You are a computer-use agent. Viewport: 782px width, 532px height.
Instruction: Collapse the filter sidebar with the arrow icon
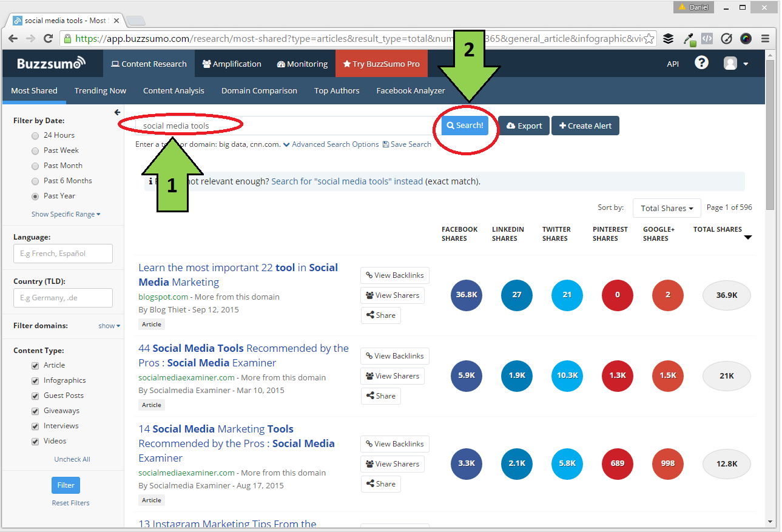tap(117, 112)
